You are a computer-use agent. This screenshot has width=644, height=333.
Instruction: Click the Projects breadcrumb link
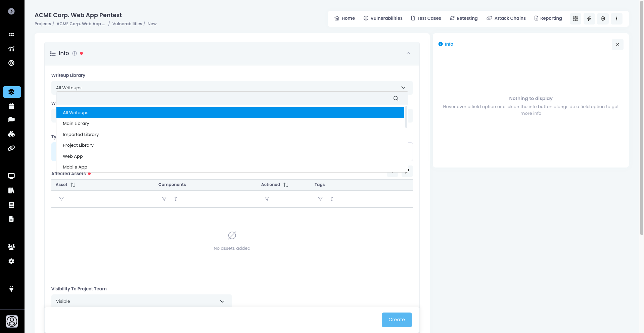tap(43, 24)
